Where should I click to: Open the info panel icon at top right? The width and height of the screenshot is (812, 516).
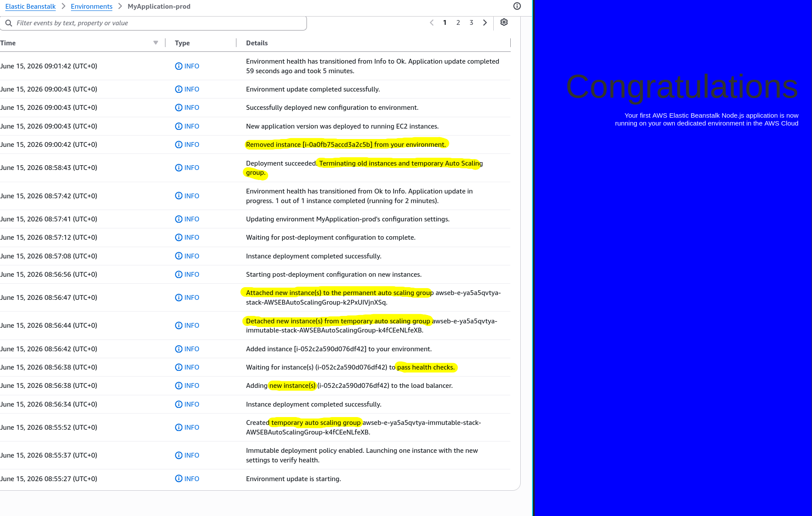tap(517, 6)
